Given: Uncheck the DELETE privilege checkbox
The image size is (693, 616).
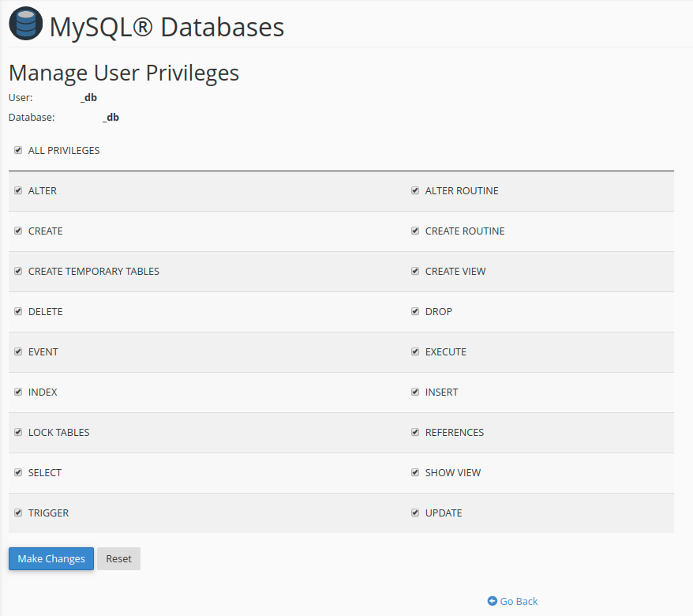Looking at the screenshot, I should 18,311.
